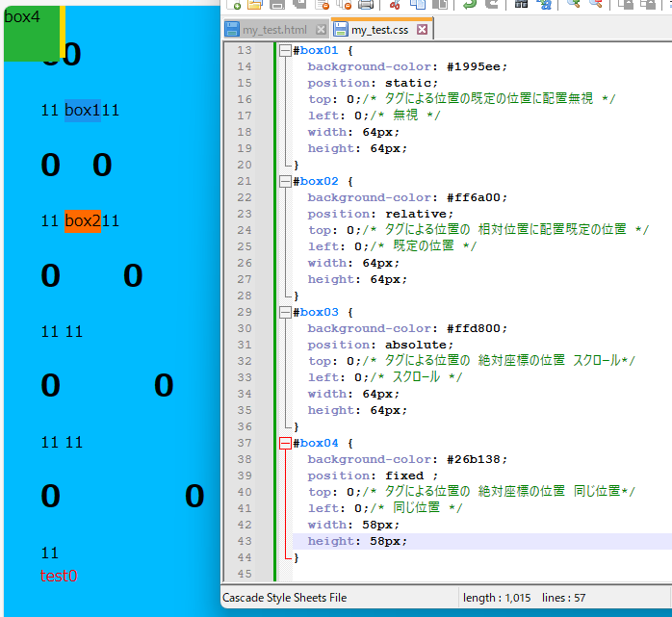Click 'lines : 57' in status bar

563,598
